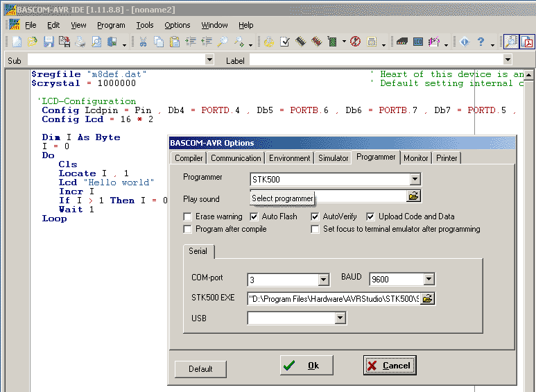Screen dimensions: 536x392
Task: Open the Program menu
Action: click(111, 25)
